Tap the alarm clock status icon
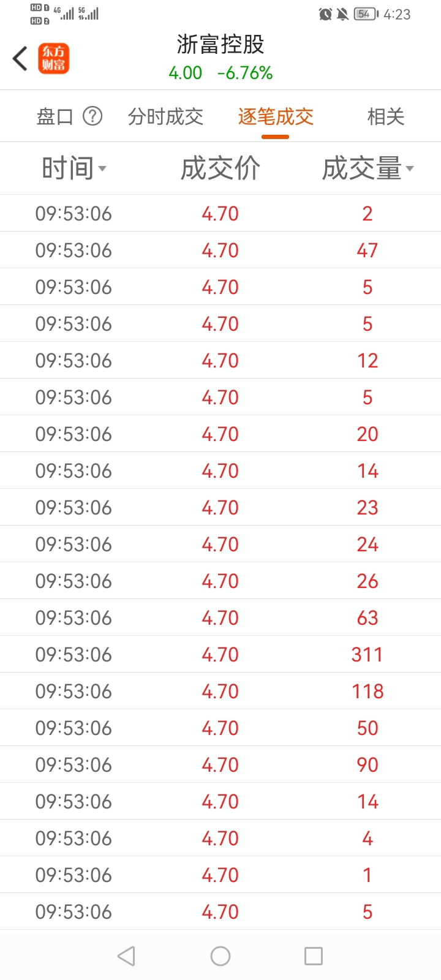The image size is (441, 980). click(x=325, y=14)
